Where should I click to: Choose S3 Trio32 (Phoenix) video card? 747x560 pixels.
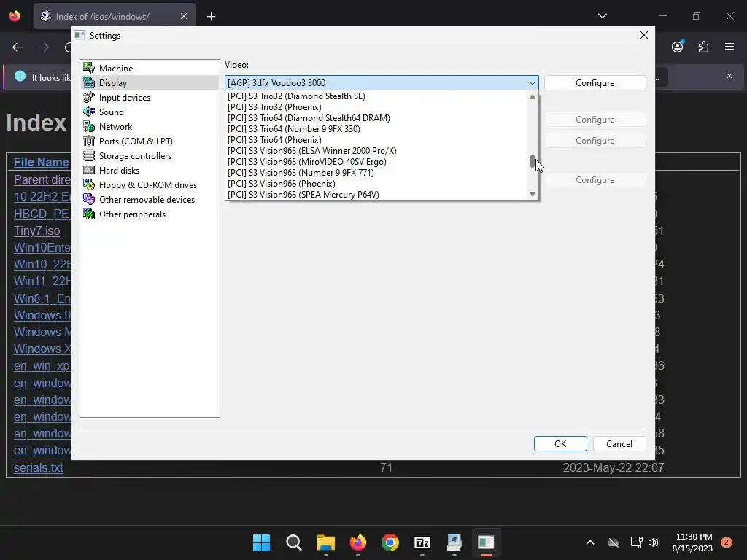376,107
